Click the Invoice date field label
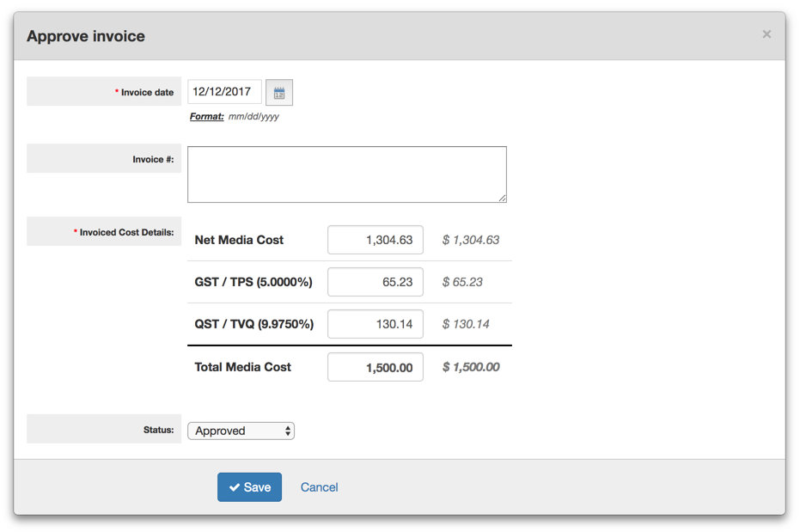This screenshot has width=806, height=532. tap(147, 92)
